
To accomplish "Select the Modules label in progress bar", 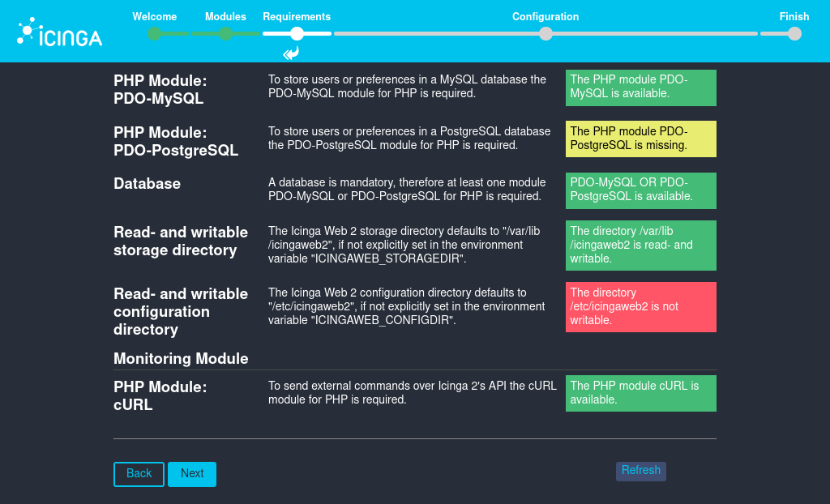I will point(225,16).
